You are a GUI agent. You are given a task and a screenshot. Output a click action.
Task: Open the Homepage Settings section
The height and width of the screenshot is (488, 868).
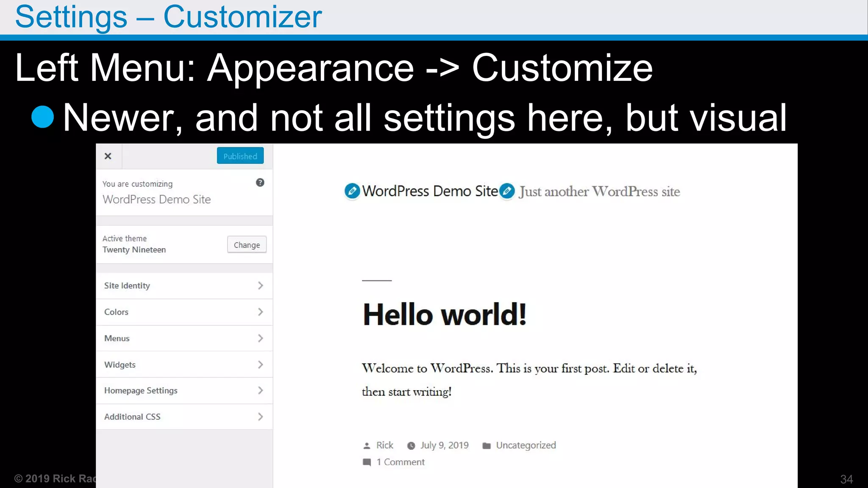[x=184, y=391]
